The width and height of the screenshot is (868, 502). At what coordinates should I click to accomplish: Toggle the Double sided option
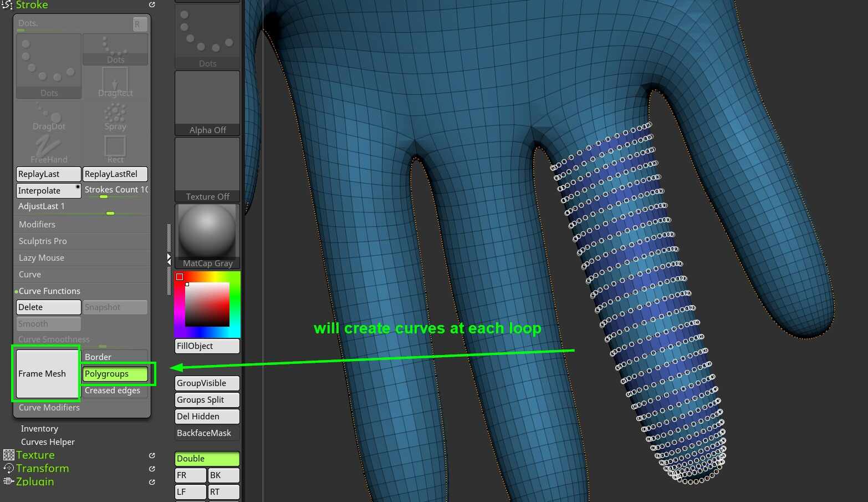click(207, 459)
